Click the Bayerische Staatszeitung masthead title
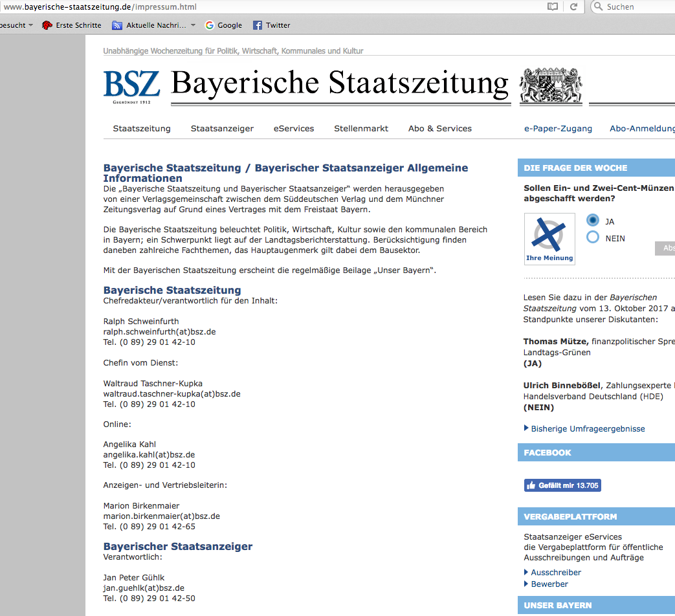This screenshot has width=675, height=616. 340,84
